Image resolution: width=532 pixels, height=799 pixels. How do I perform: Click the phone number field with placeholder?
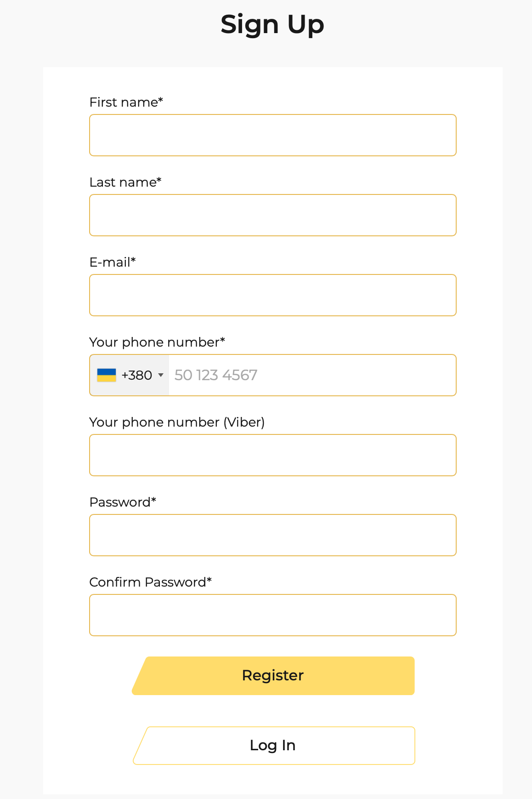point(312,375)
